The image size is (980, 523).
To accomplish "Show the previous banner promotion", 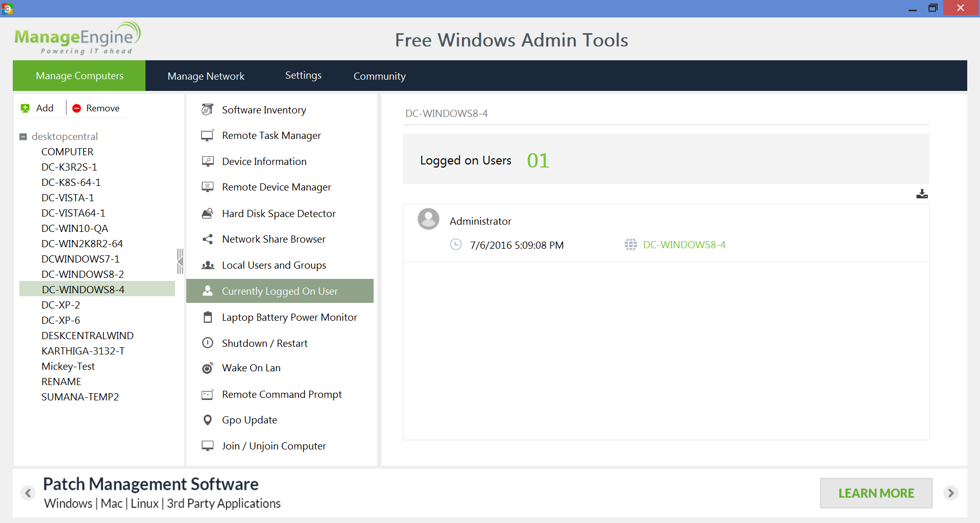I will (29, 493).
